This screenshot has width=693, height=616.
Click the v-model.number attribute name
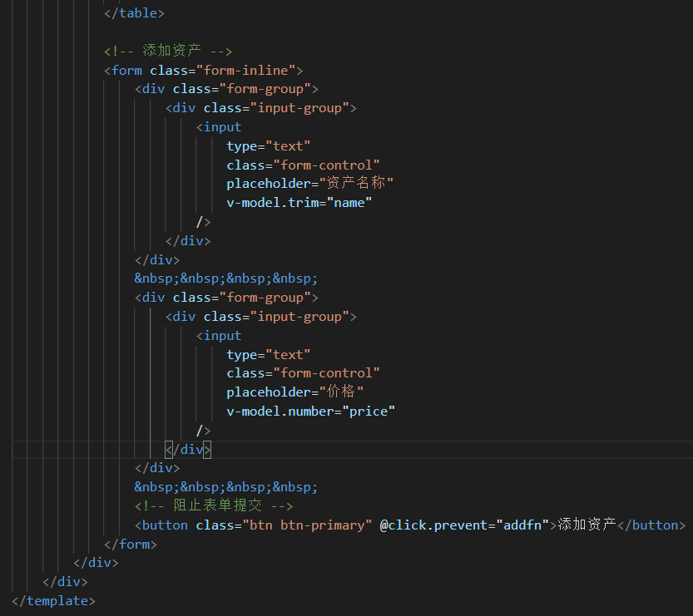[x=280, y=411]
